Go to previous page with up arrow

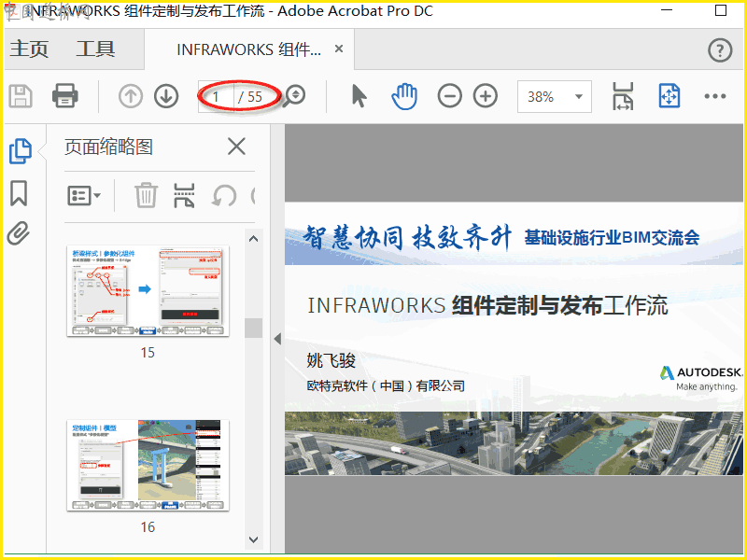tap(131, 96)
